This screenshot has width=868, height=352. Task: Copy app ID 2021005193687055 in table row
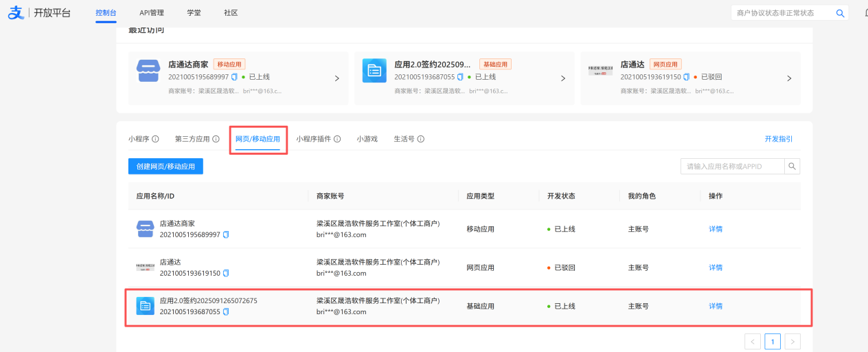pyautogui.click(x=226, y=311)
